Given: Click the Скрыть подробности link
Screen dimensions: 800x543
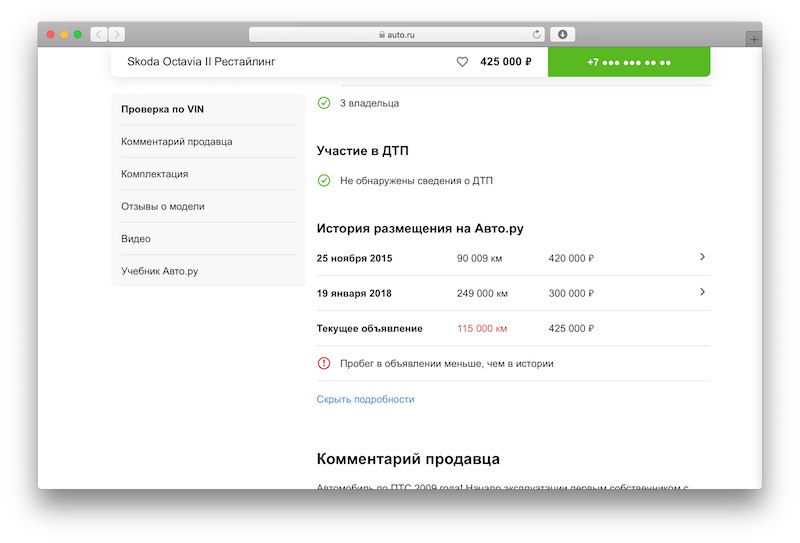Looking at the screenshot, I should [x=365, y=399].
